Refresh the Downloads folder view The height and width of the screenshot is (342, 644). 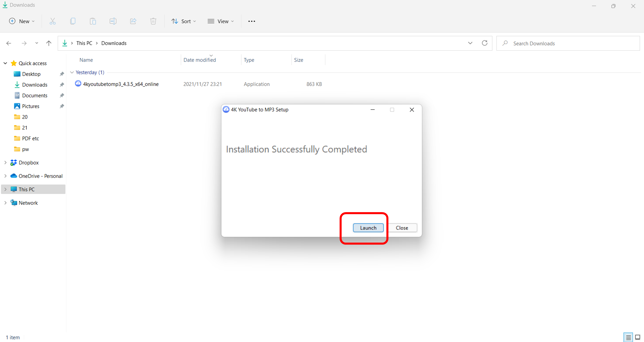click(485, 43)
